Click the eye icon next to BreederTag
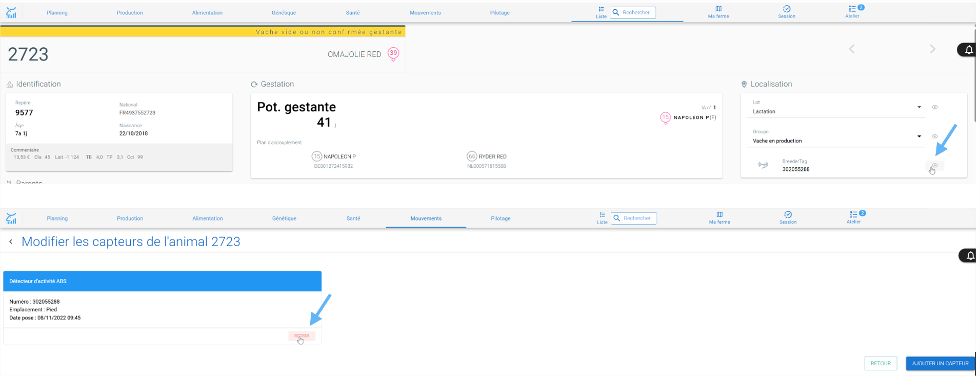This screenshot has height=376, width=980. (x=935, y=166)
